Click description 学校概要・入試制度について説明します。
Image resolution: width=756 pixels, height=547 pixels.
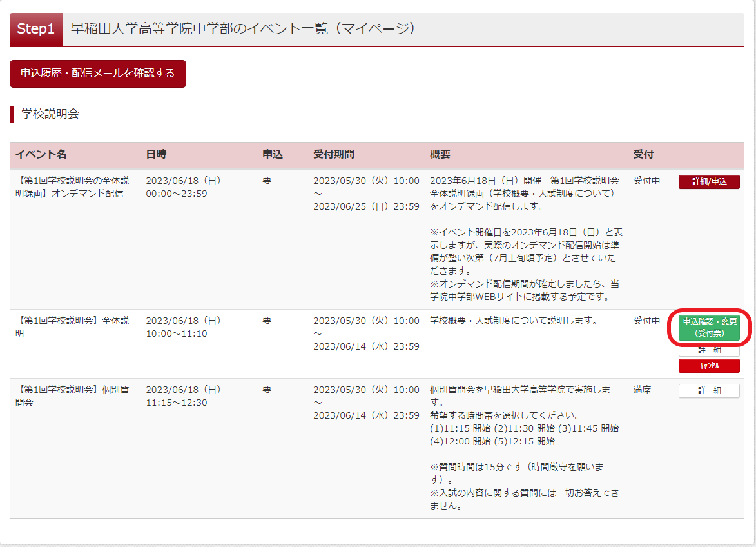pyautogui.click(x=514, y=321)
